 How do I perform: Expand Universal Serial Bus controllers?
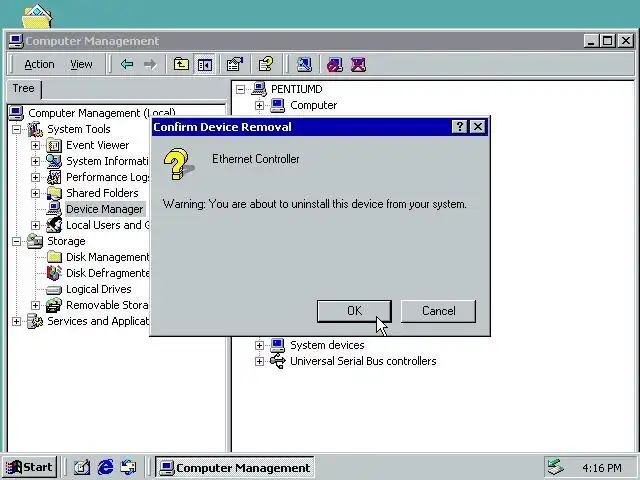(x=259, y=361)
